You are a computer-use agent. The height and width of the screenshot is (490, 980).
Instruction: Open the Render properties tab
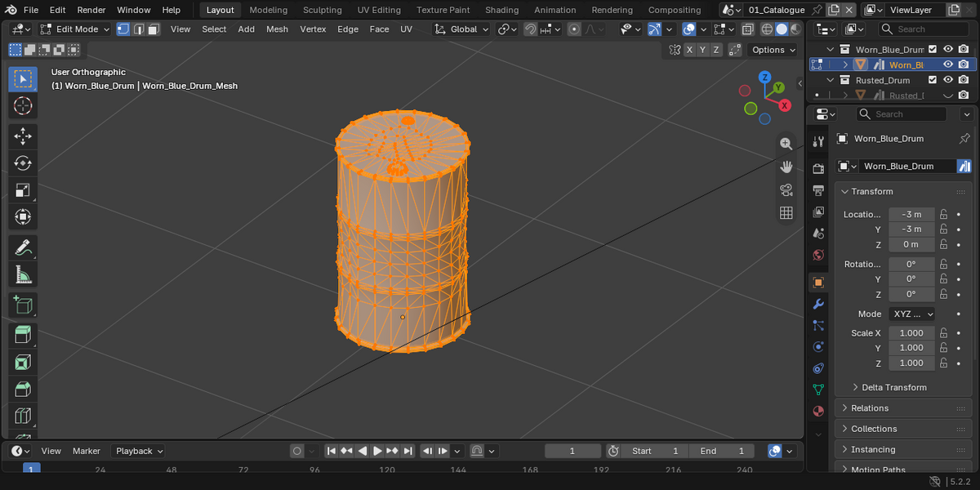coord(818,169)
